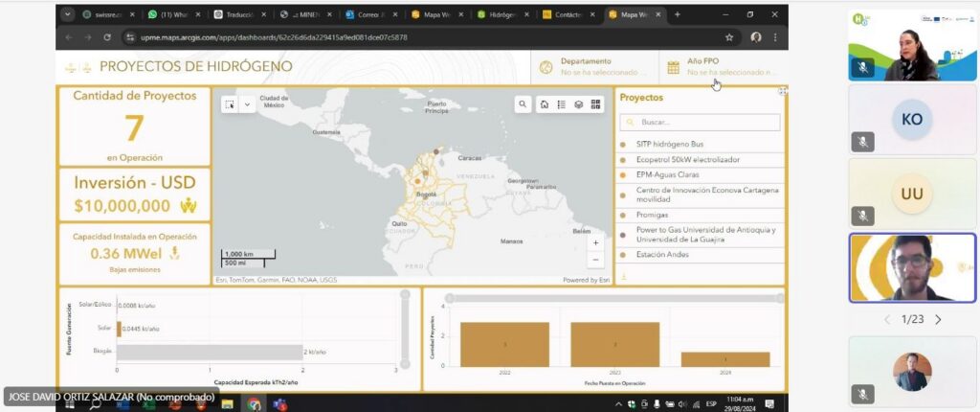Open the map layers icon
The width and height of the screenshot is (980, 412).
[578, 104]
